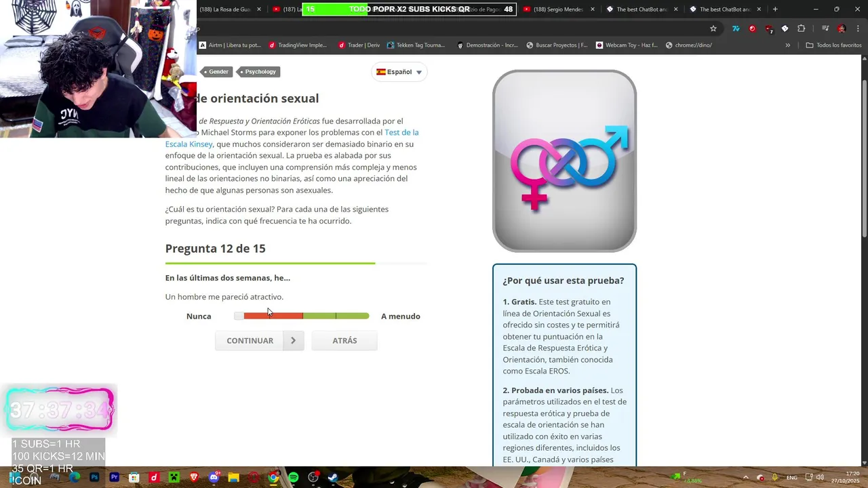
Task: Open the Todos los favoritos folder
Action: point(834,45)
